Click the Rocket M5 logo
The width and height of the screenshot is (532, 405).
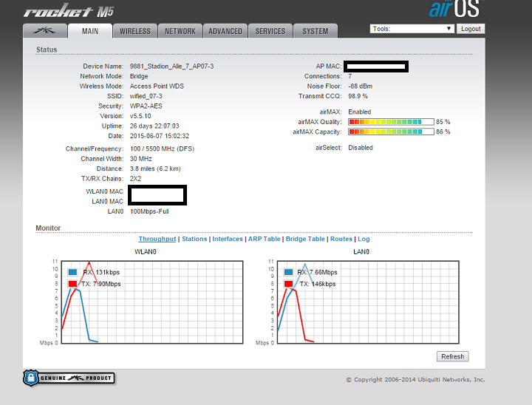coord(69,11)
